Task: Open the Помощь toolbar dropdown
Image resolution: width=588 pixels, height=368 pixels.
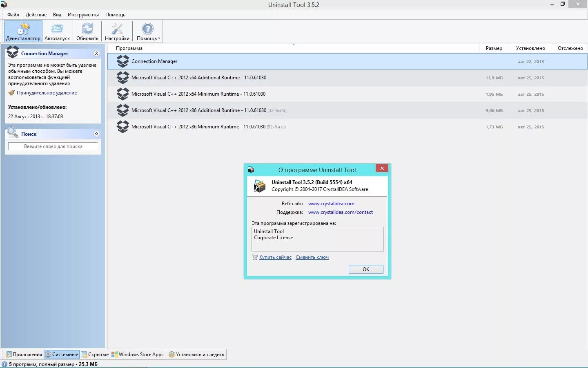Action: point(148,31)
